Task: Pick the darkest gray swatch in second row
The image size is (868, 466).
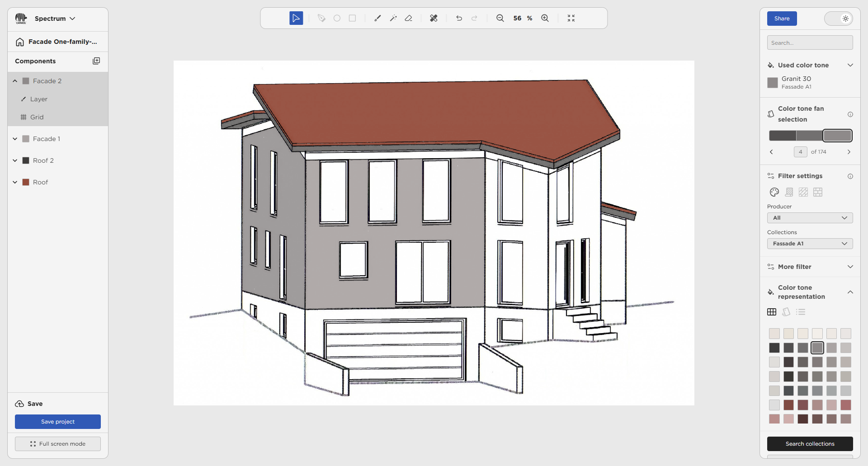Action: 774,348
